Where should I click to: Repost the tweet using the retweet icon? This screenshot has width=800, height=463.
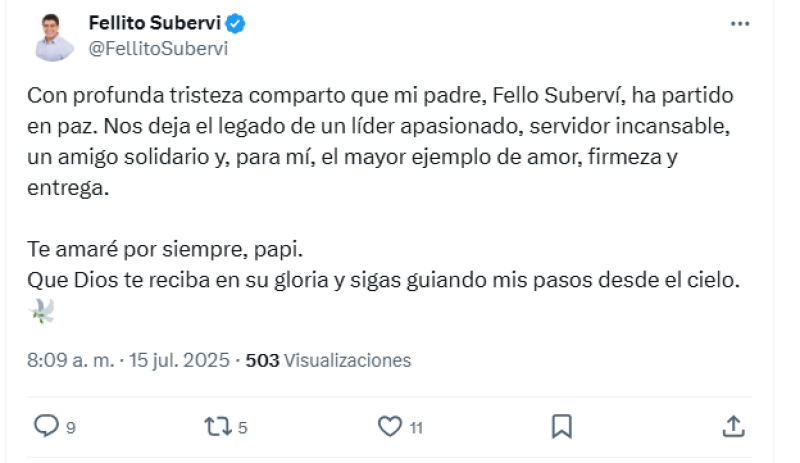click(216, 426)
